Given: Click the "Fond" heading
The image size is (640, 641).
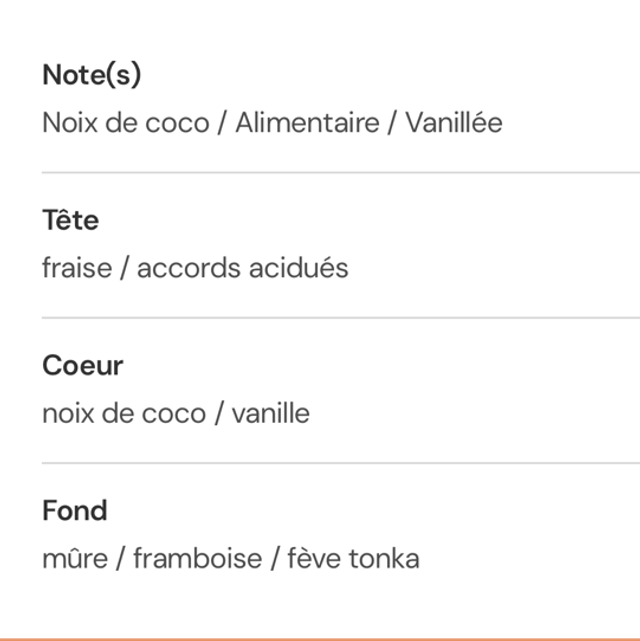Looking at the screenshot, I should coord(74,510).
